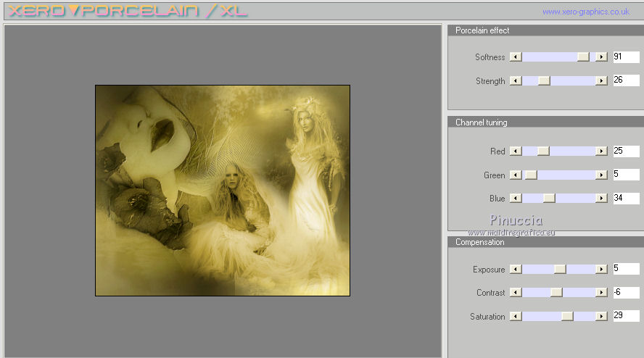Image resolution: width=644 pixels, height=358 pixels.
Task: Increase Contrast with right arrow
Action: pyautogui.click(x=601, y=292)
